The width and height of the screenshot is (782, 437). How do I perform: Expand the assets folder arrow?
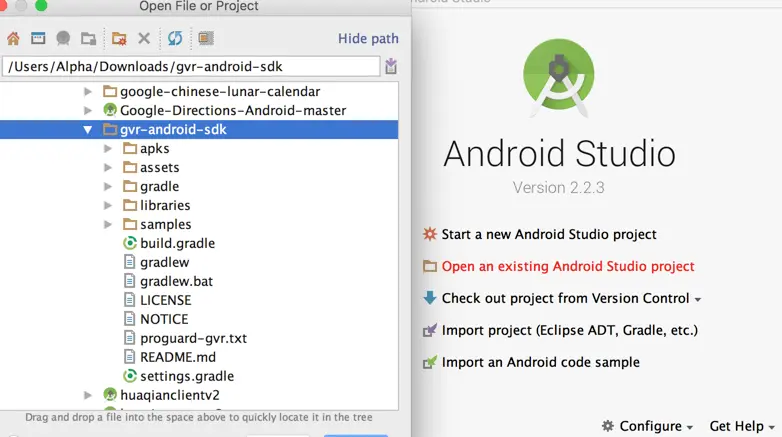pos(108,168)
